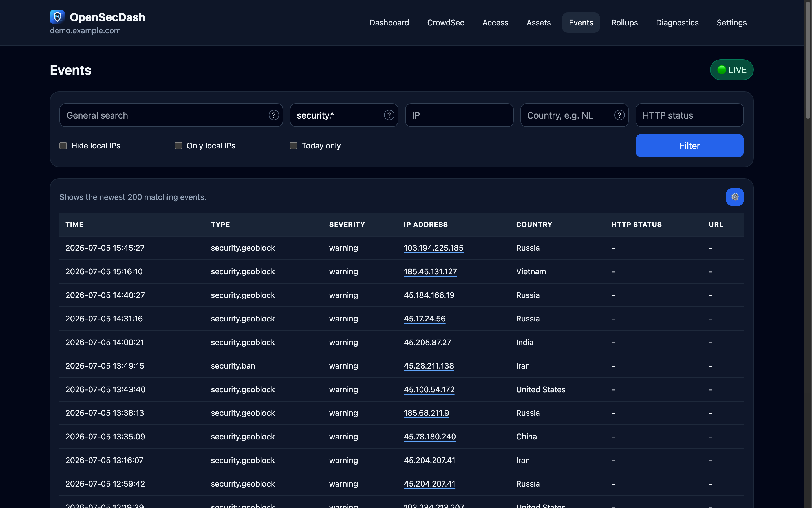Click 'Shows the newest 200 matching events' text

click(133, 197)
